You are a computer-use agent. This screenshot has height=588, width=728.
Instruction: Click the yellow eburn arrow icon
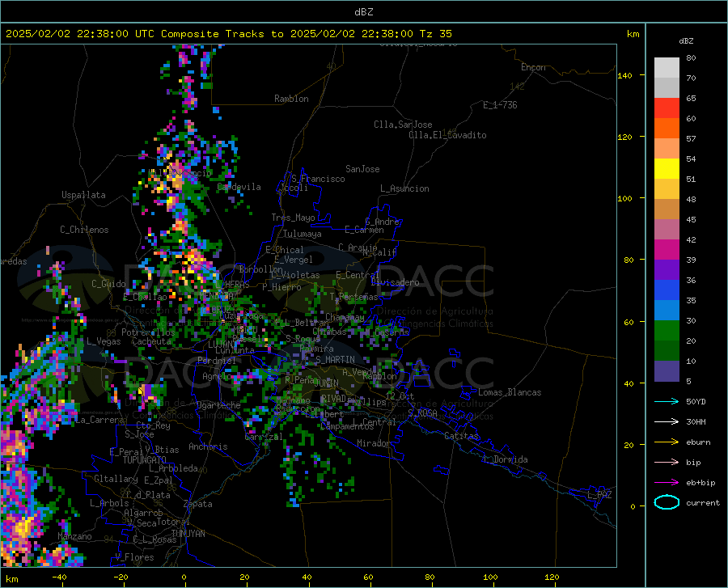(x=667, y=442)
